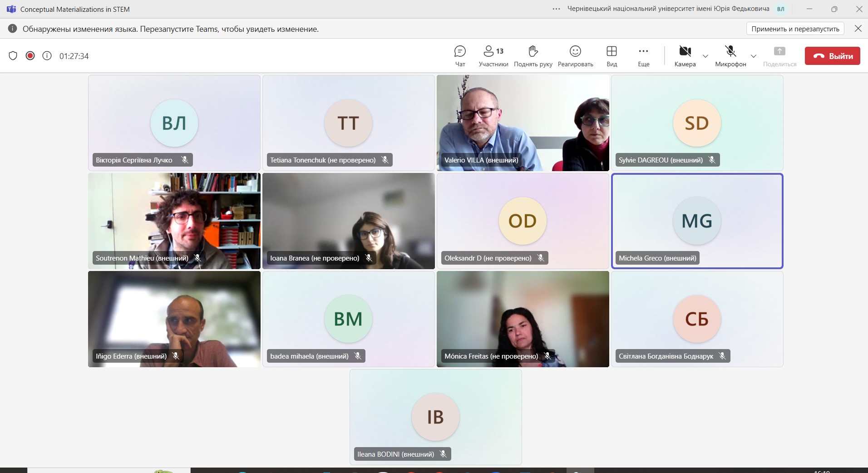Click Применить и перезапустить button

pyautogui.click(x=795, y=29)
